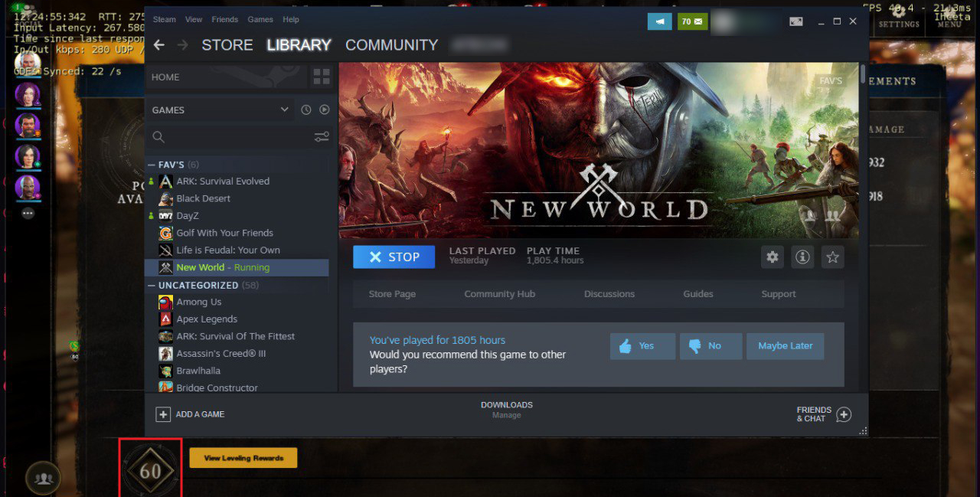Open New World manage gear icon
980x497 pixels.
point(773,257)
